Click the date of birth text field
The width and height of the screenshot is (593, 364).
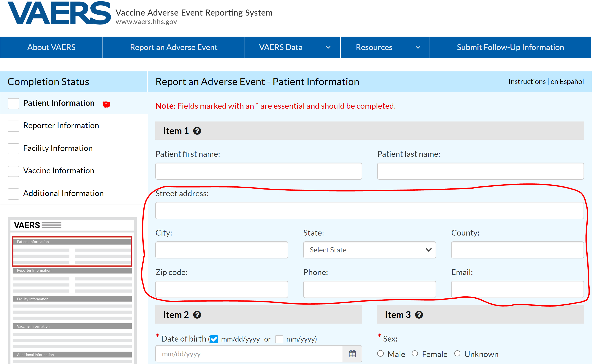(x=249, y=354)
